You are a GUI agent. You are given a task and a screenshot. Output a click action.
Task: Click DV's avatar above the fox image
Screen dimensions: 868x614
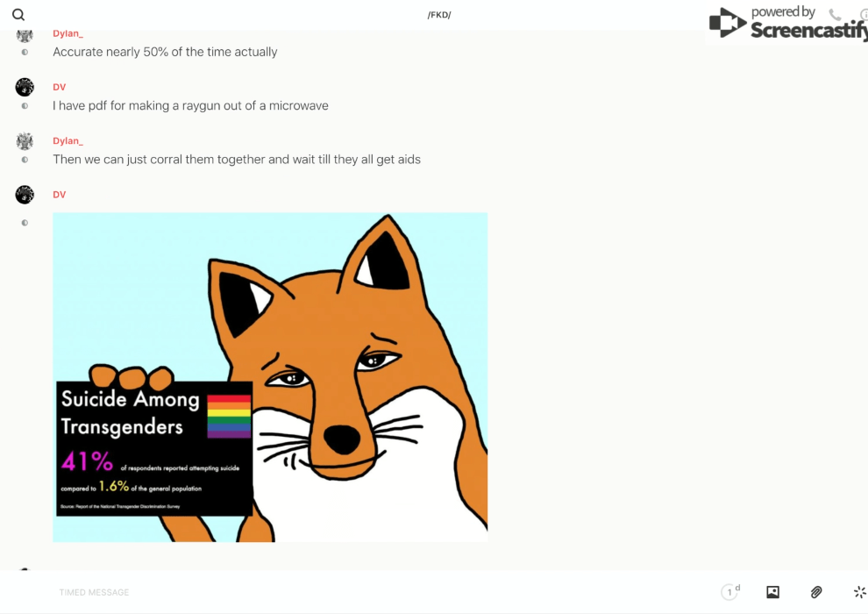pyautogui.click(x=25, y=195)
